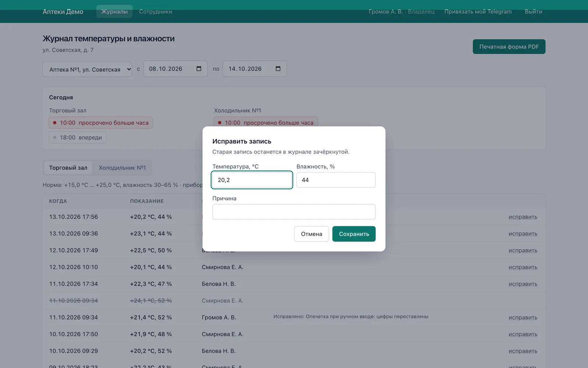Click the correction note Исправлено: Опечатка
The width and height of the screenshot is (588, 368).
pyautogui.click(x=351, y=317)
